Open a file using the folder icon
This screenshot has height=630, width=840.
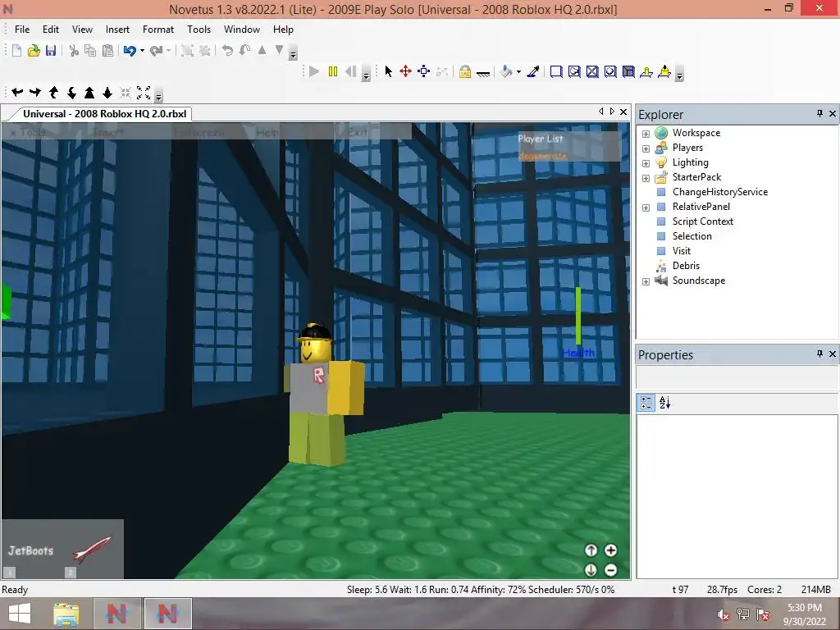[x=34, y=50]
